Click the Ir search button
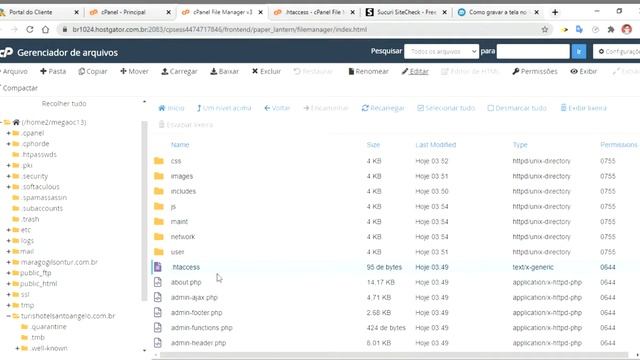Screen dimensions: 640x360 click(579, 51)
